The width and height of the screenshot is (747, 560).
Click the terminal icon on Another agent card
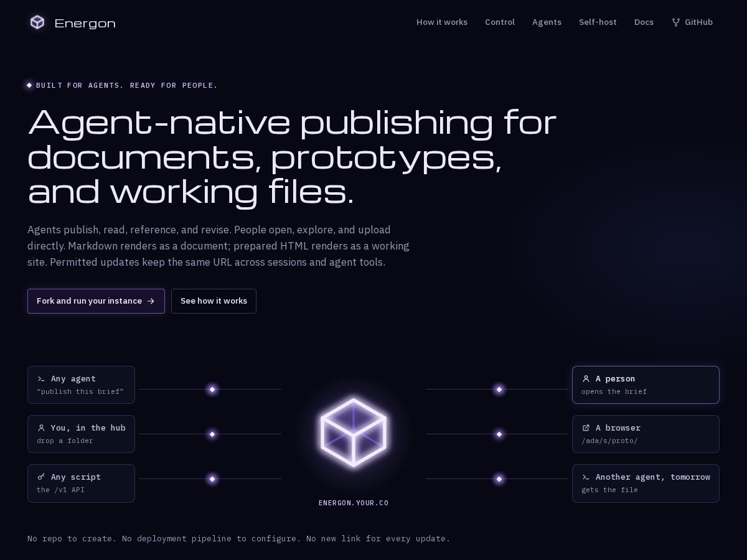(586, 477)
